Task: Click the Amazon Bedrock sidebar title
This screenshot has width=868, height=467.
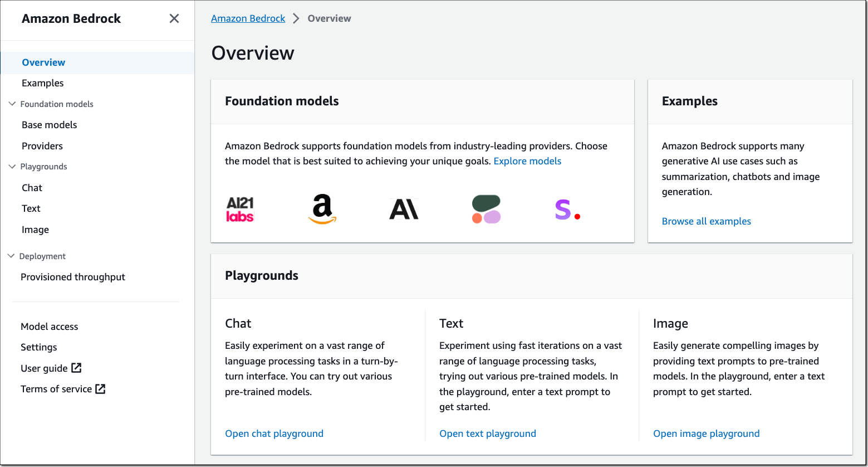Action: 71,18
